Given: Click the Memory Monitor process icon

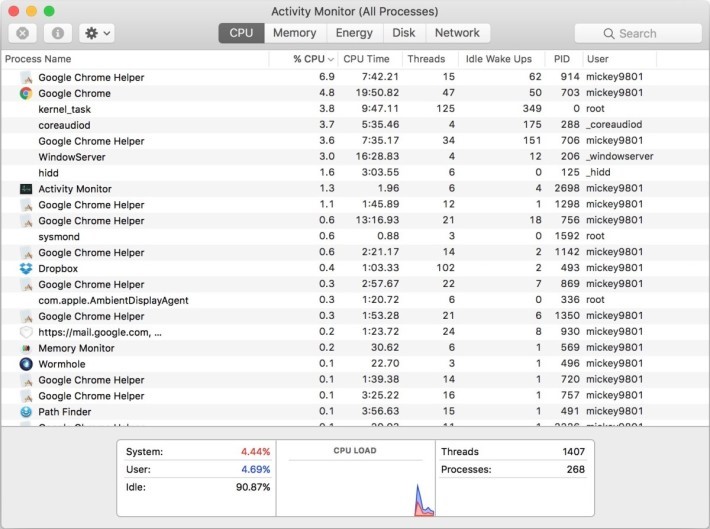Looking at the screenshot, I should coord(26,348).
